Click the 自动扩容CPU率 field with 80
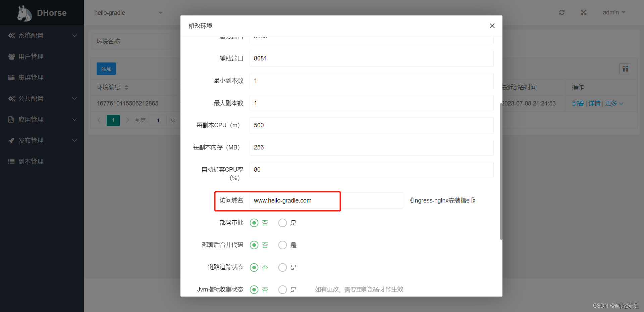Viewport: 644px width, 312px height. [x=371, y=170]
